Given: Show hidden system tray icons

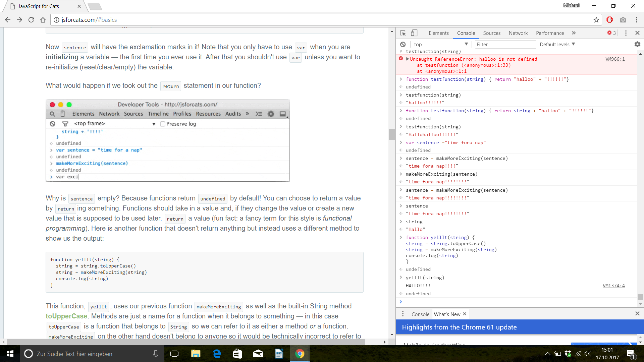Looking at the screenshot, I should pos(547,354).
